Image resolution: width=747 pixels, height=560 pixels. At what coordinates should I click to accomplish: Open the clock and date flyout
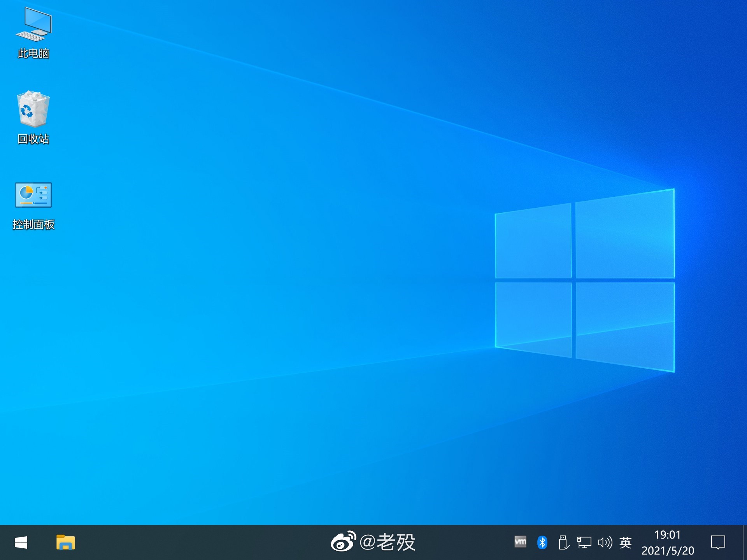(x=667, y=535)
